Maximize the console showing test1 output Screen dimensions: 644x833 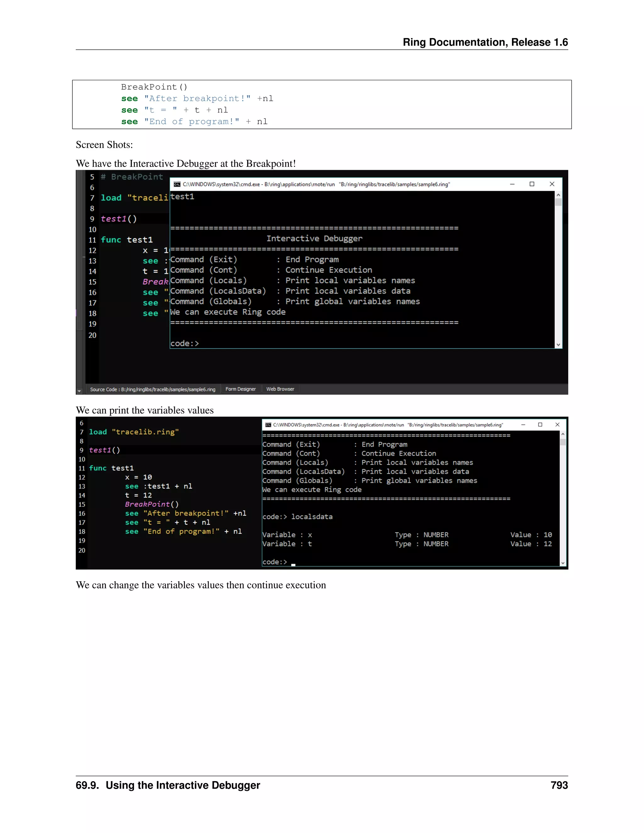(532, 184)
